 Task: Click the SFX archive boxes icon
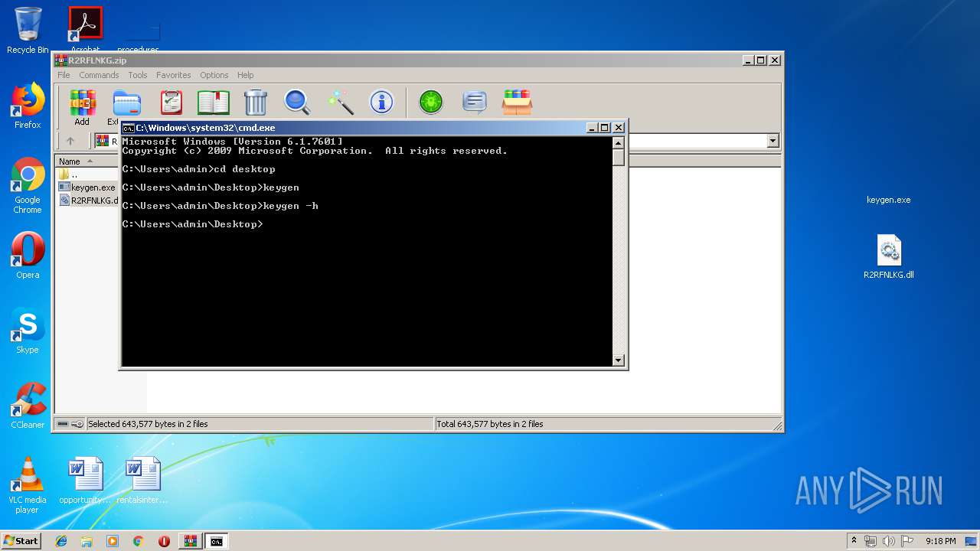517,102
